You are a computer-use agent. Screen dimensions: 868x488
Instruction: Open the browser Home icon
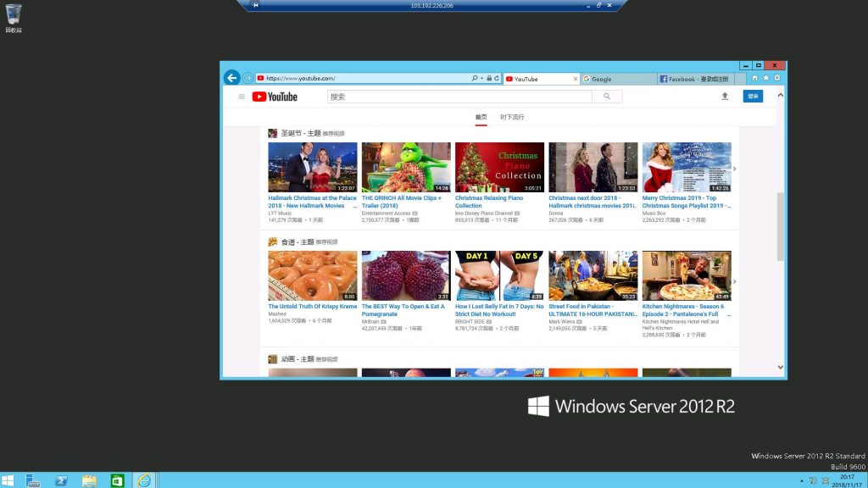coord(754,78)
